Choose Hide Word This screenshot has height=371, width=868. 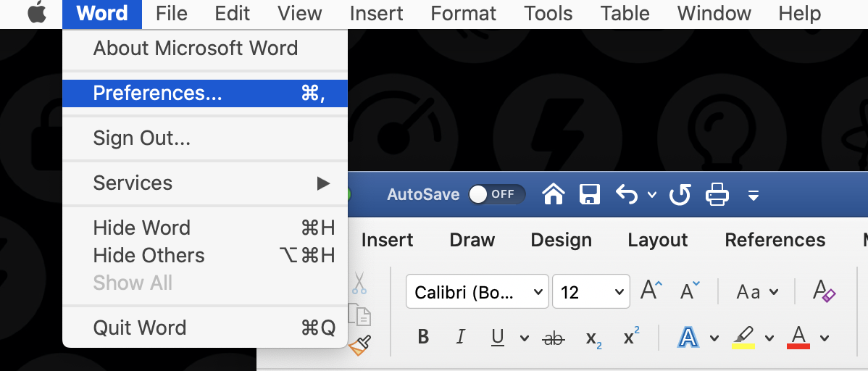[x=205, y=228]
